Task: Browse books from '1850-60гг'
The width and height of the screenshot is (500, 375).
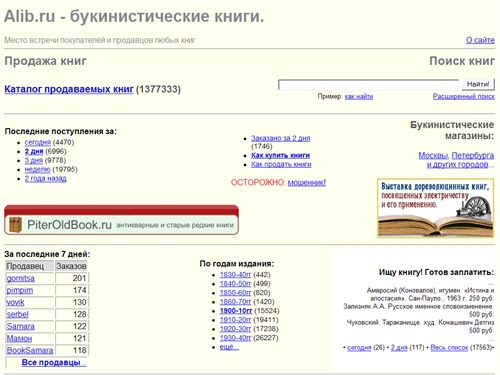Action: (235, 293)
